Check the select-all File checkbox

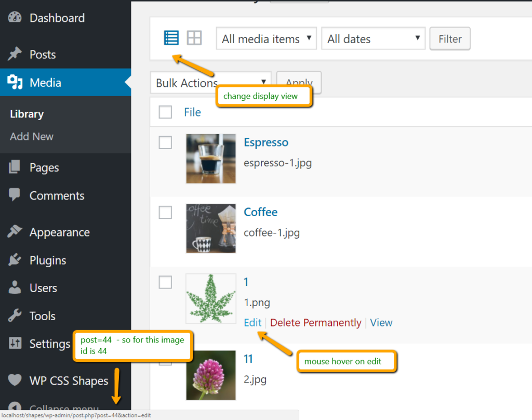pyautogui.click(x=165, y=112)
